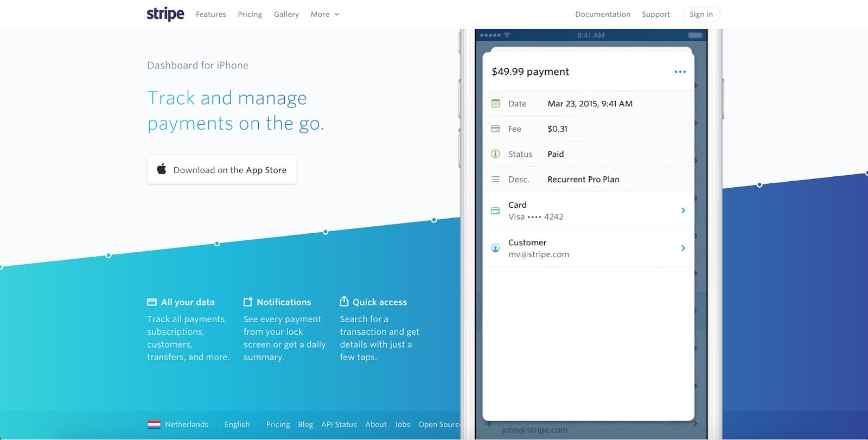Open the Features nav item

pos(211,15)
